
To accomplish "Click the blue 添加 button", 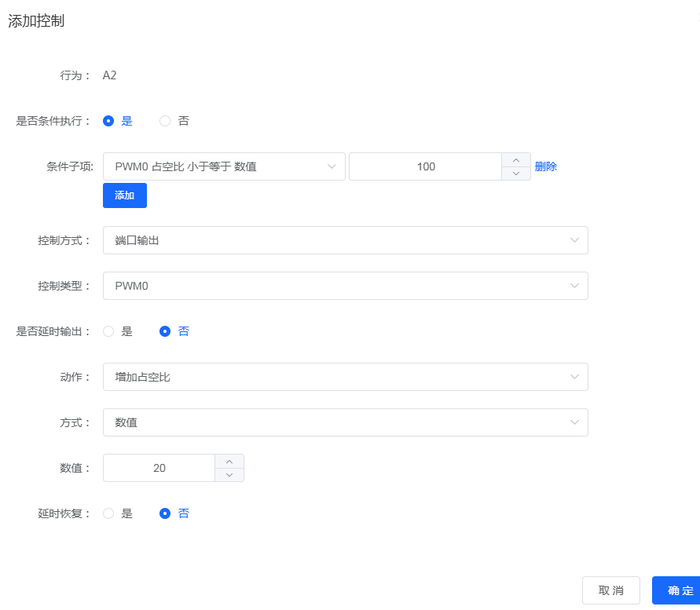I will click(x=124, y=195).
